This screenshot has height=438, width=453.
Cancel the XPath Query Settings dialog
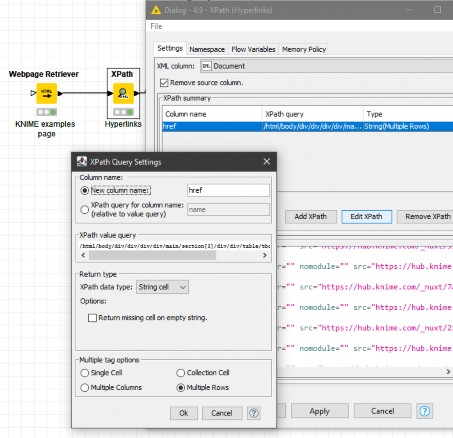coord(222,413)
